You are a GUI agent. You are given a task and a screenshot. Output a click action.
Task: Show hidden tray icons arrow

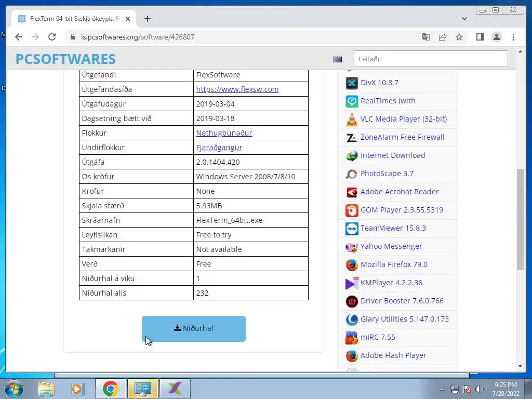(442, 389)
